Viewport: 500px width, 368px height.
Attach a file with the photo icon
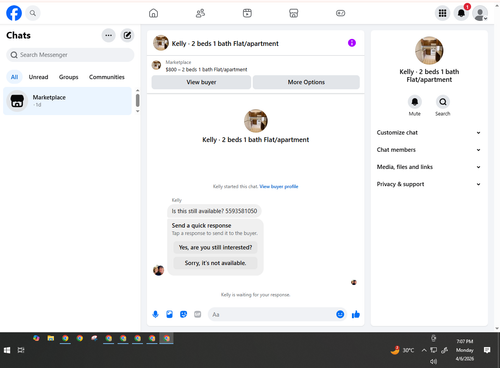point(169,314)
